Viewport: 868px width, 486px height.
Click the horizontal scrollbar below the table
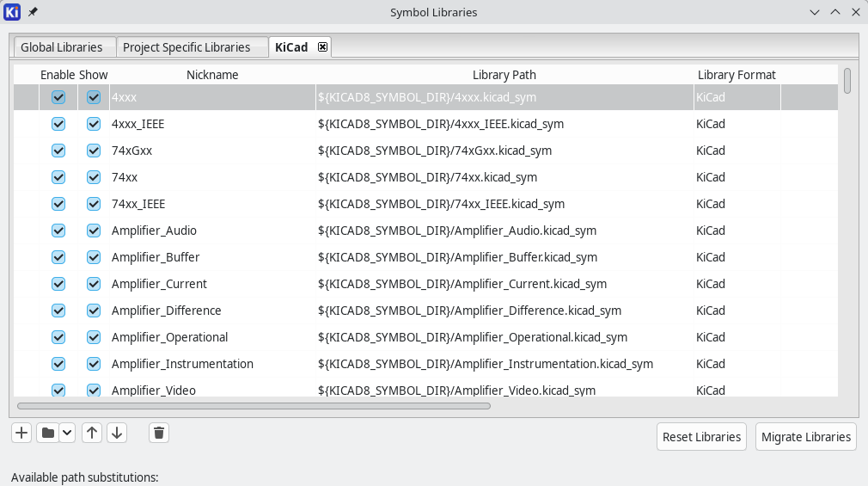pyautogui.click(x=254, y=405)
